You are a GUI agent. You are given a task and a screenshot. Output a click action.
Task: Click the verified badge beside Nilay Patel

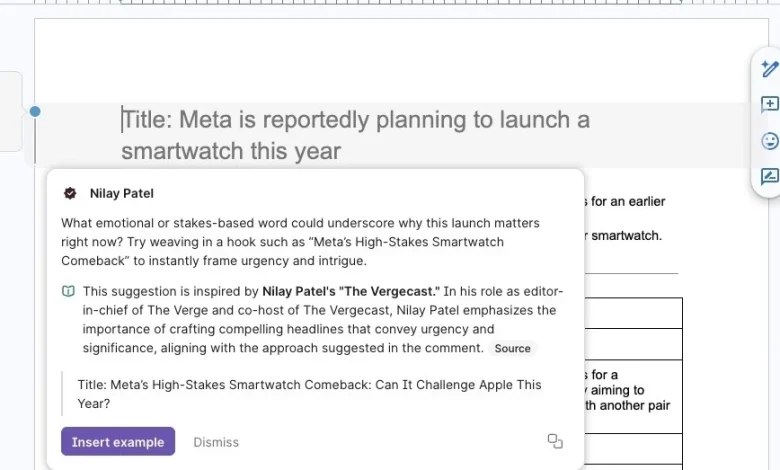(x=70, y=193)
